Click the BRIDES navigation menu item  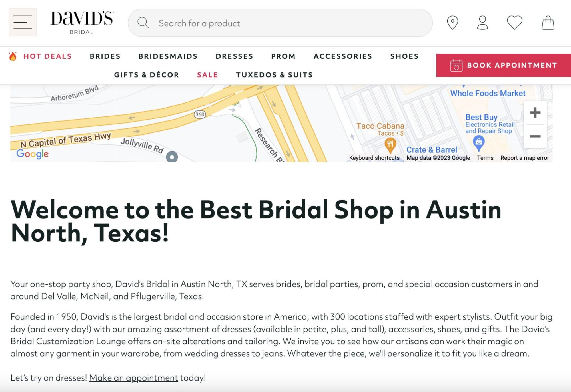pos(105,56)
